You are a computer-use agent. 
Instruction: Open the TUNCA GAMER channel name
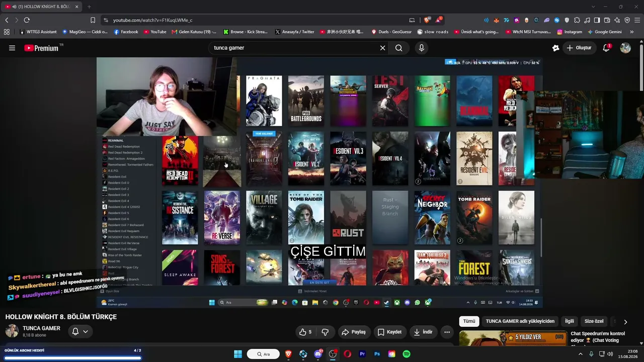tap(41, 328)
